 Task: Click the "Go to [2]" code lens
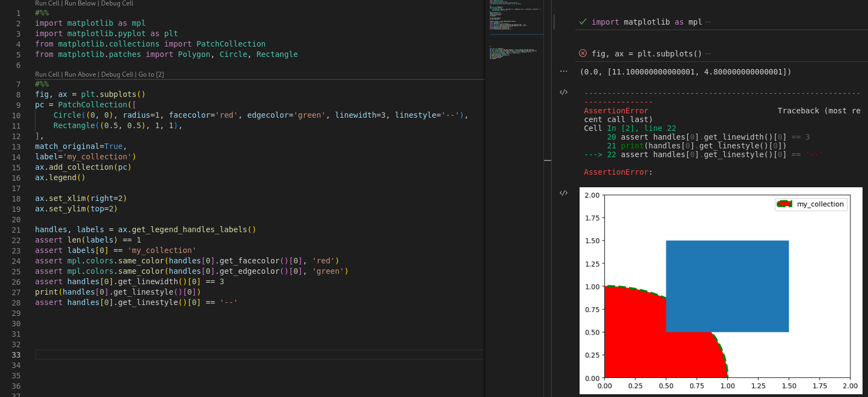tap(151, 74)
